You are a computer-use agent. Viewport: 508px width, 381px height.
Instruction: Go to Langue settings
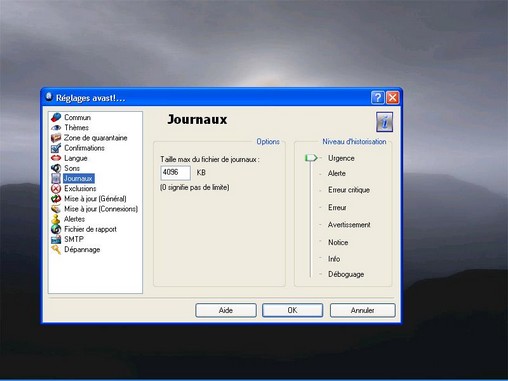[76, 158]
